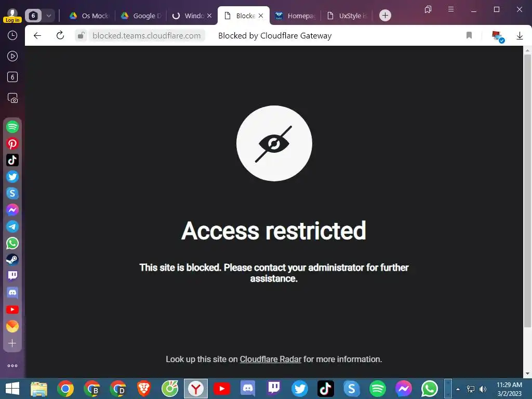This screenshot has width=532, height=399.
Task: Switch to the UxStyle tab
Action: [347, 16]
